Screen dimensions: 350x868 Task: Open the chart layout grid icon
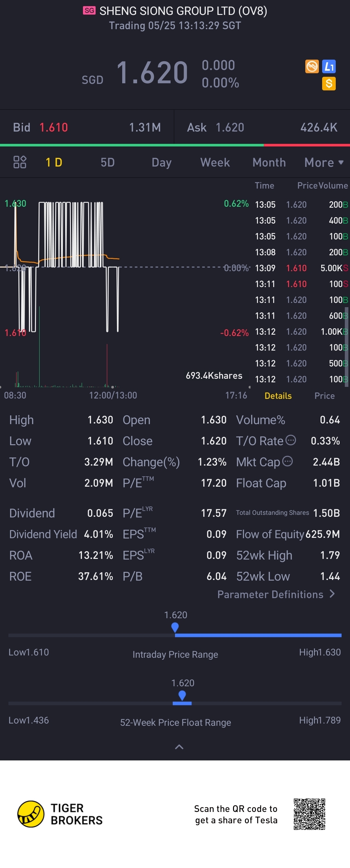[19, 162]
